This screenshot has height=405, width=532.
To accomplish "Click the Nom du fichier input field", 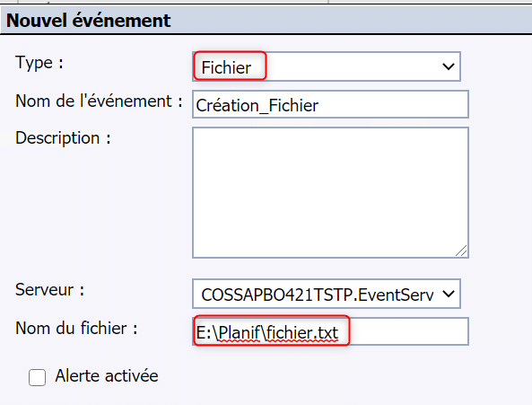I will point(330,331).
